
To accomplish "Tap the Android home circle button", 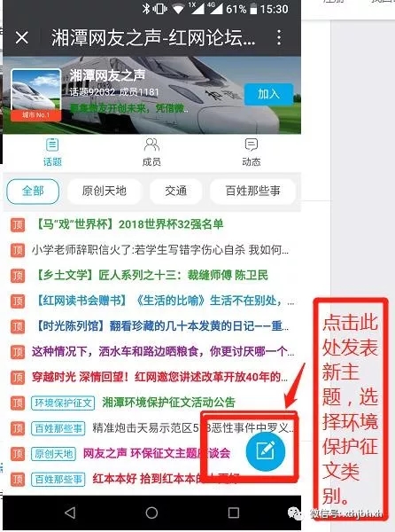I will pos(151,512).
